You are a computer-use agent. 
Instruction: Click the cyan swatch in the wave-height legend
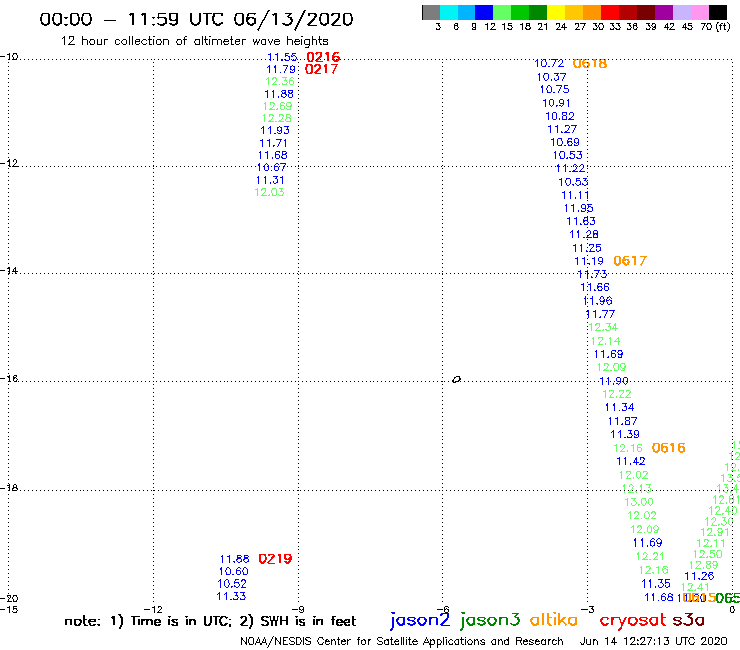(x=449, y=12)
